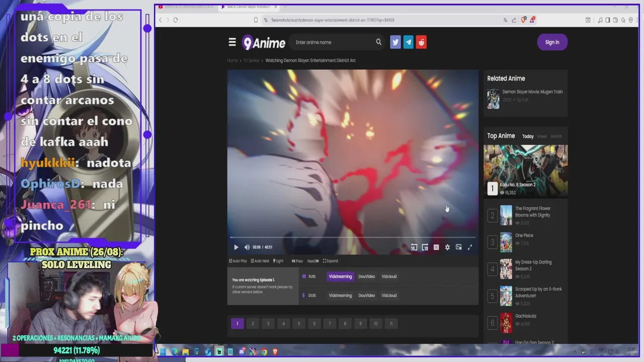The image size is (644, 362).
Task: Select SUB Vidstreaming server
Action: tap(340, 277)
